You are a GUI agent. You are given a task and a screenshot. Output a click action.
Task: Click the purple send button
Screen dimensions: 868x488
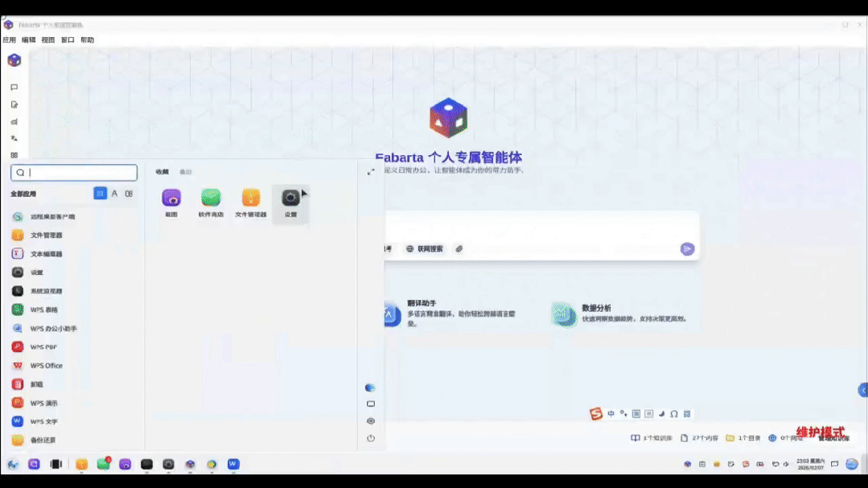point(687,249)
